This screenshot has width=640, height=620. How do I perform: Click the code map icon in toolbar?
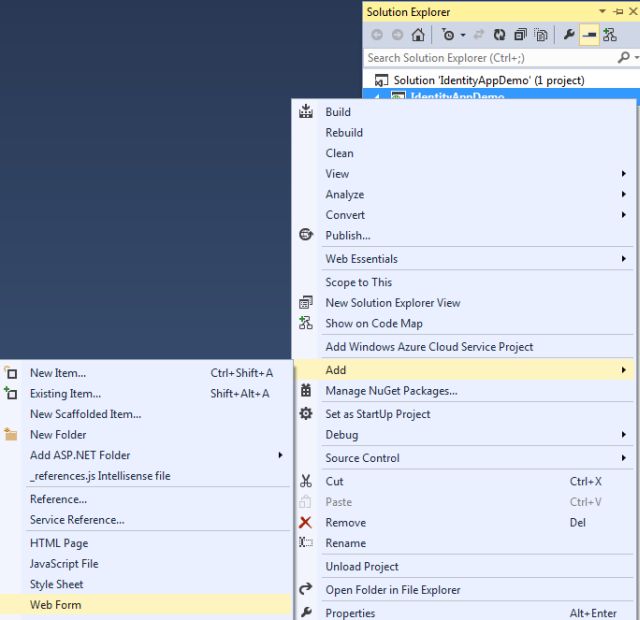[x=610, y=35]
